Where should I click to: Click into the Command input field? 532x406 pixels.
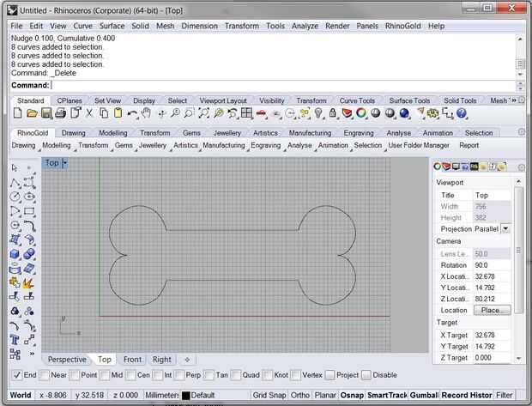[283, 85]
